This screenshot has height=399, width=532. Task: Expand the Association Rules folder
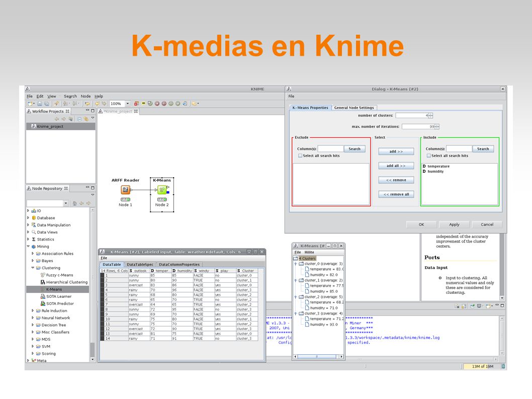pos(33,254)
